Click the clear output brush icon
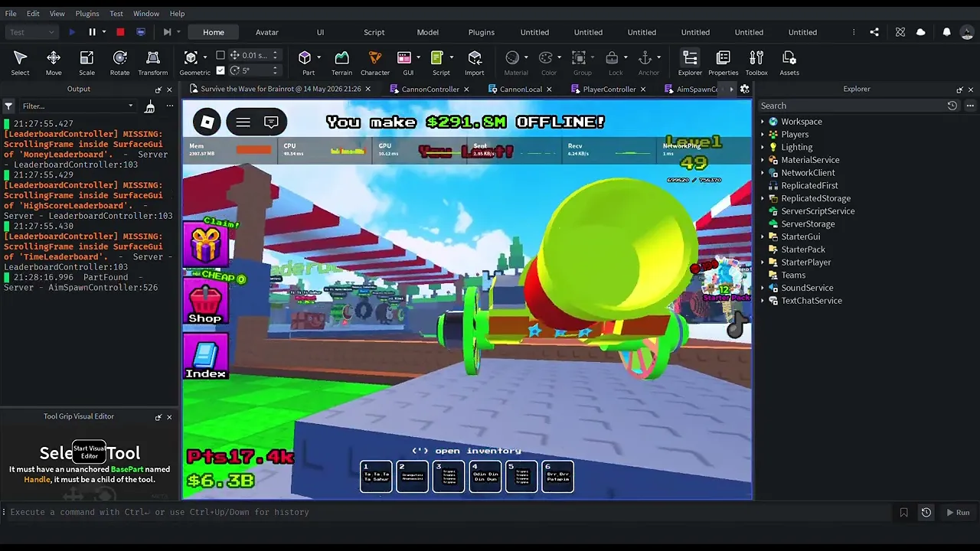Image resolution: width=980 pixels, height=551 pixels. click(x=150, y=106)
